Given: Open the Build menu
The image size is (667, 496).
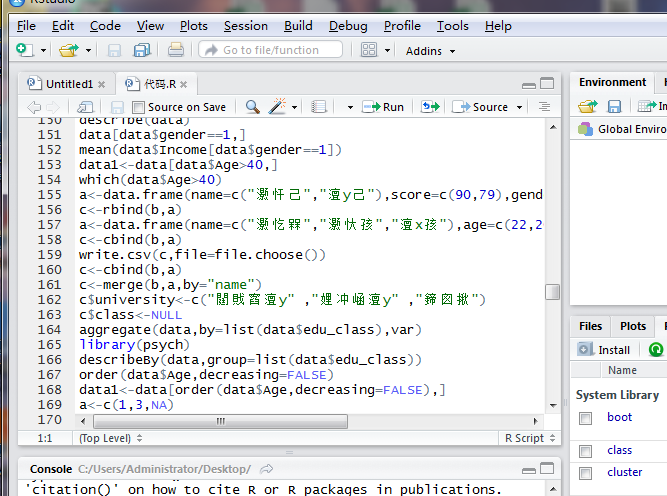Looking at the screenshot, I should click(298, 26).
